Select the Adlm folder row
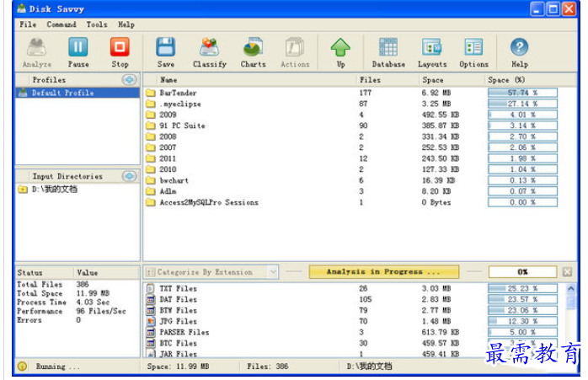This screenshot has height=380, width=588. 351,191
